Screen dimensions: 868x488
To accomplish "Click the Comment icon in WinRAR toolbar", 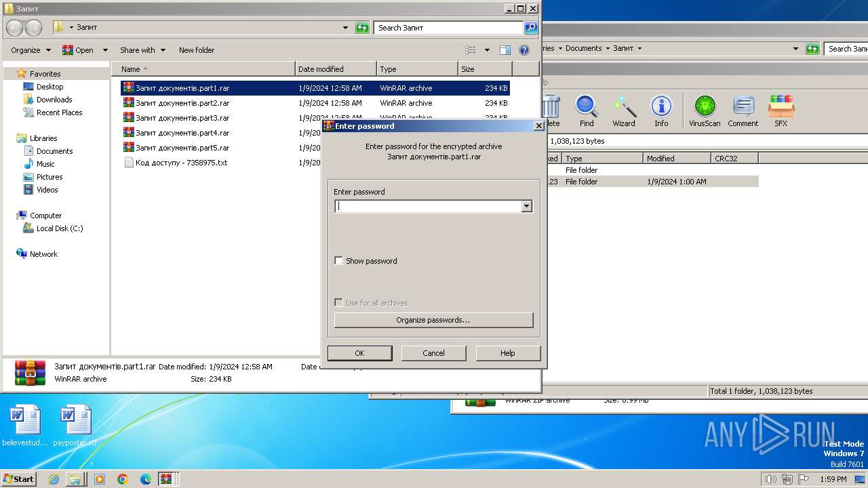I will (743, 111).
